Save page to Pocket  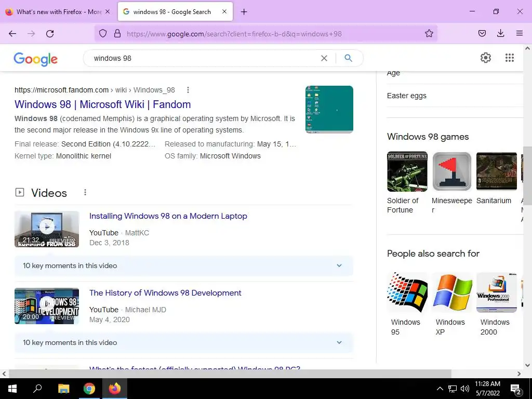pyautogui.click(x=482, y=33)
